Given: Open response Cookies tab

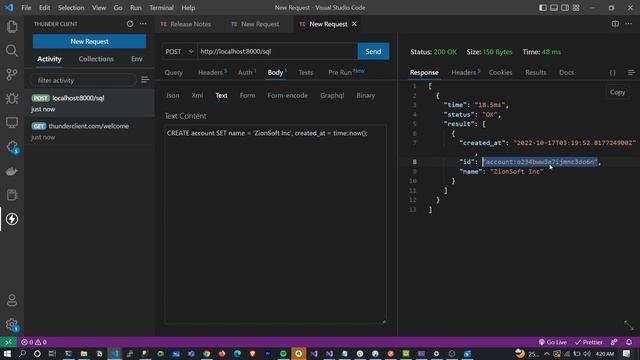Looking at the screenshot, I should pyautogui.click(x=500, y=72).
